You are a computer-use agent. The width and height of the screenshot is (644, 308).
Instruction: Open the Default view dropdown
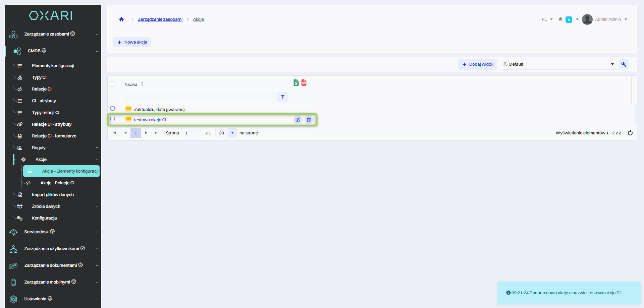coord(558,64)
